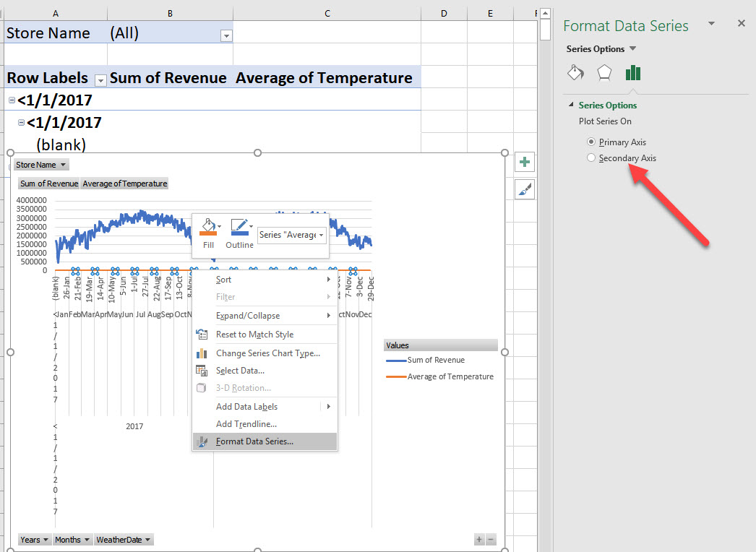Choose Format Data Series from context menu
This screenshot has height=552, width=756.
[x=254, y=441]
